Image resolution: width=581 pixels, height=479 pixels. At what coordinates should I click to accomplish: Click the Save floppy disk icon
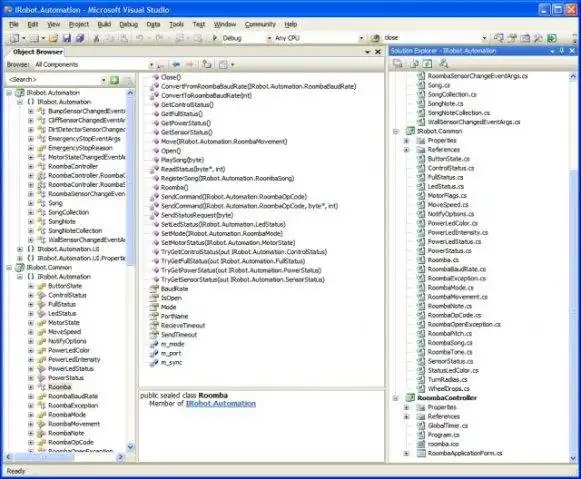click(67, 38)
